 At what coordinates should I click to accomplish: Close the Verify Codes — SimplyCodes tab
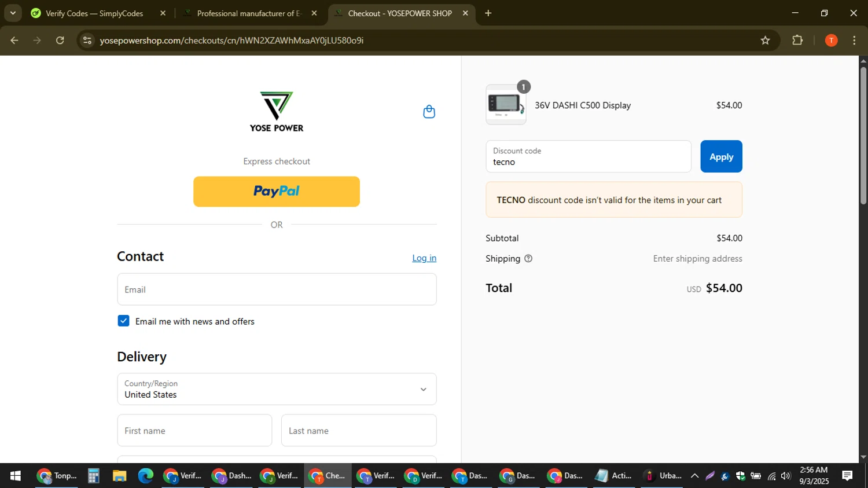pyautogui.click(x=163, y=13)
